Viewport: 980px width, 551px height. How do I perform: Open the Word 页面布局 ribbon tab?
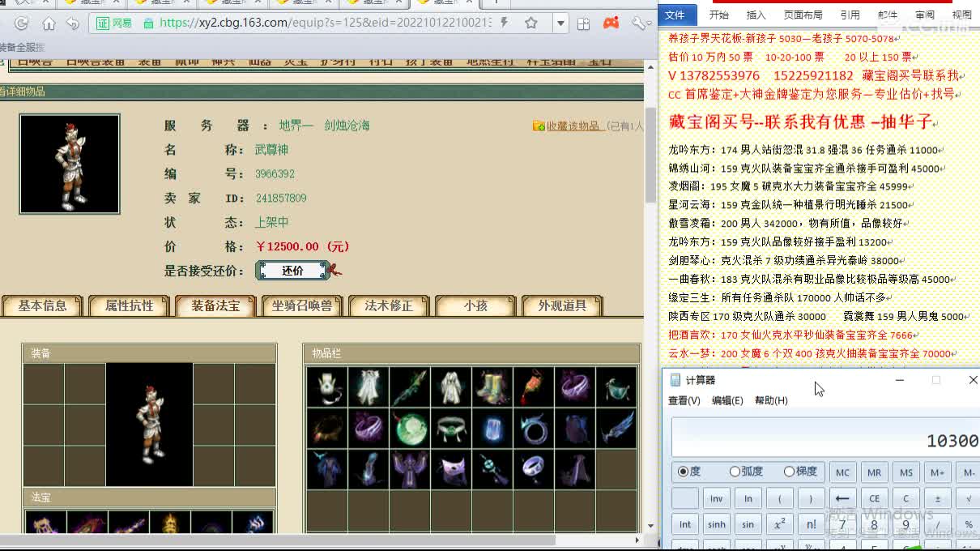pos(803,15)
